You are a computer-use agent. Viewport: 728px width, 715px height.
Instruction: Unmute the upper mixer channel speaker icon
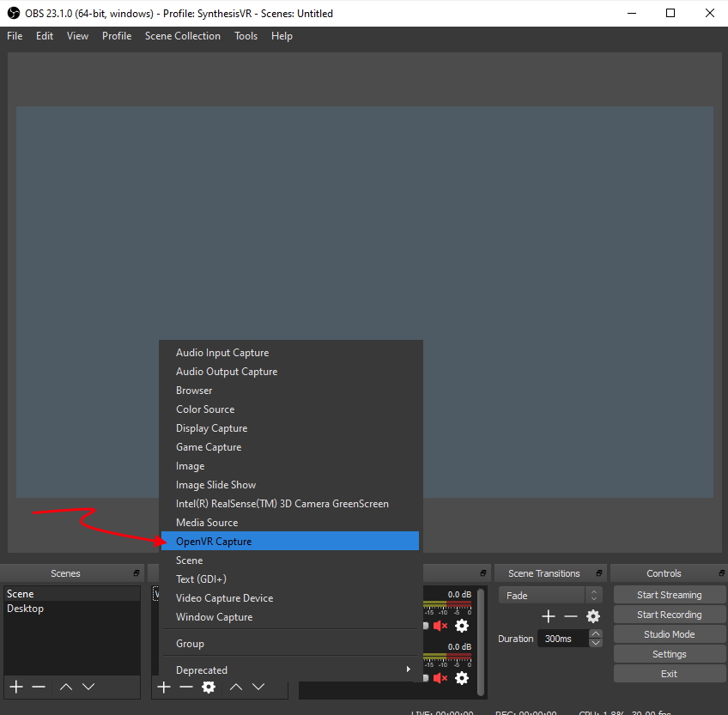[440, 626]
